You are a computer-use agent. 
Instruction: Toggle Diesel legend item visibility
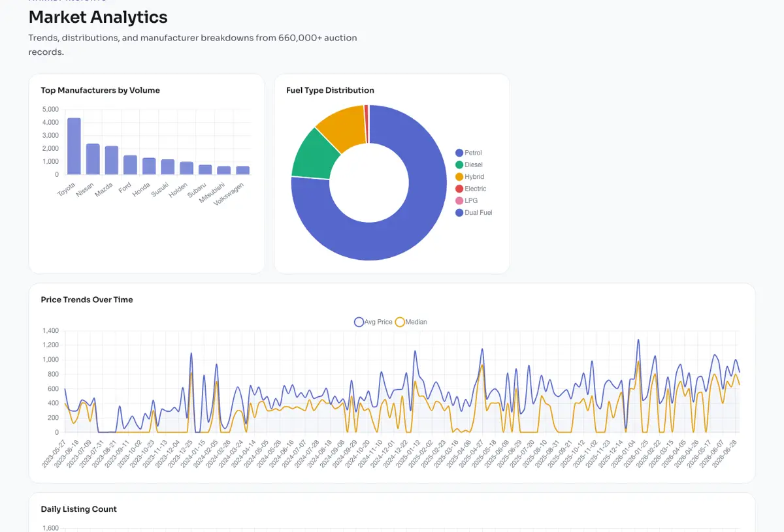point(468,164)
